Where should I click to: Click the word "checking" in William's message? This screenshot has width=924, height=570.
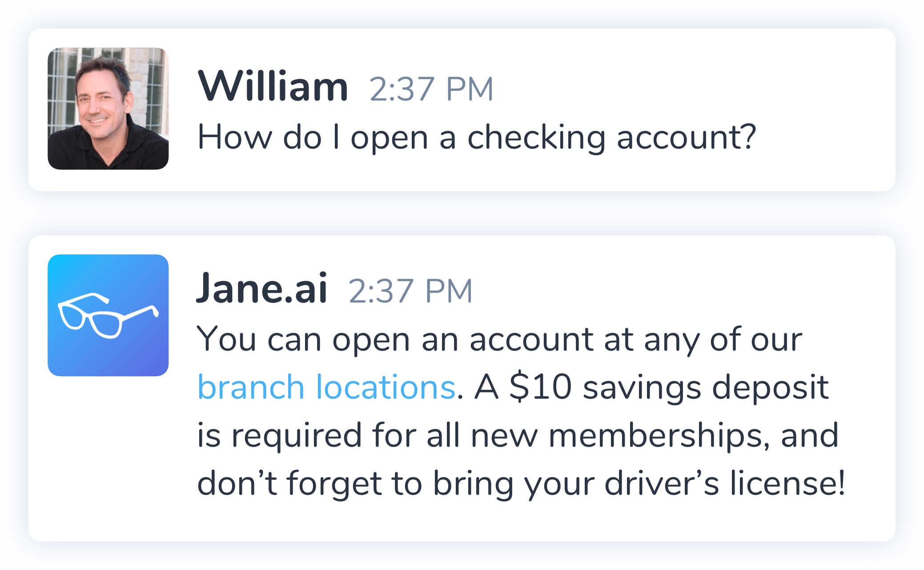pyautogui.click(x=536, y=138)
